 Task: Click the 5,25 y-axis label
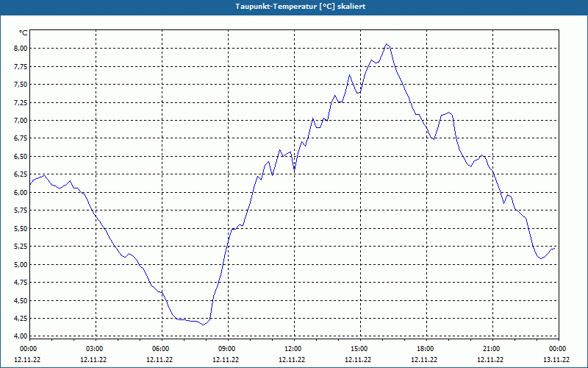click(x=21, y=247)
